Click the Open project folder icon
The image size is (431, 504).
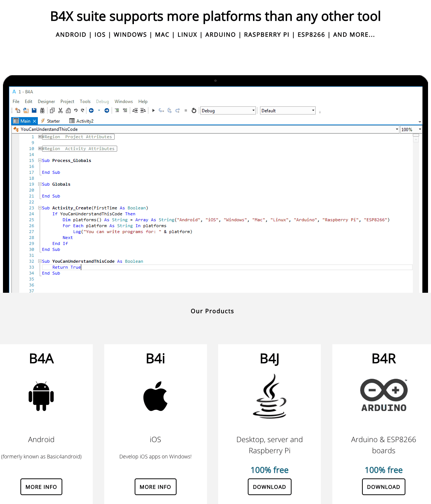coord(26,110)
